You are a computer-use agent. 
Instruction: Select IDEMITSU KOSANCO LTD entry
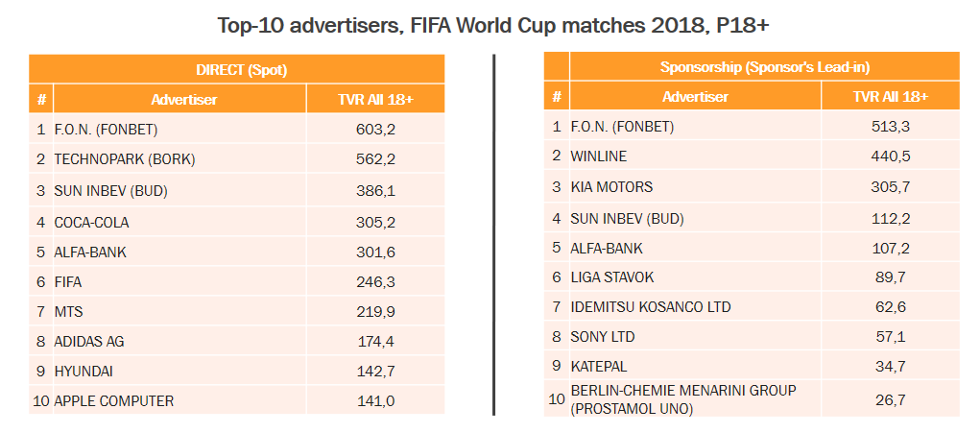(650, 307)
